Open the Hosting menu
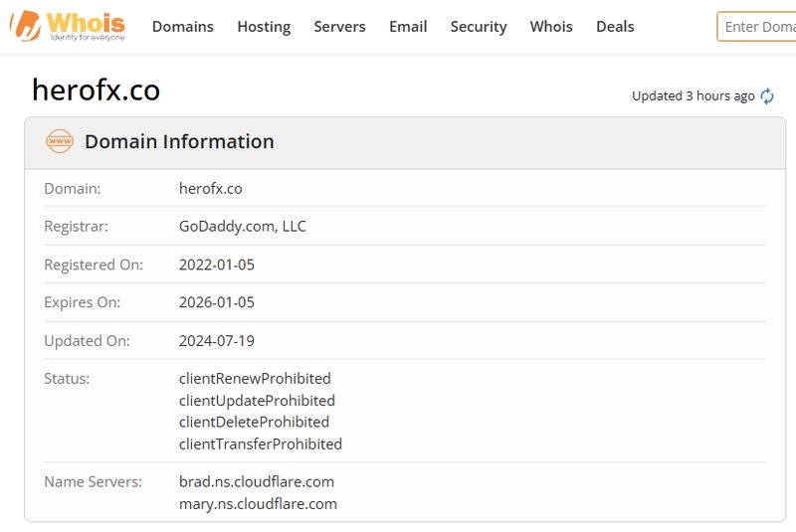796x532 pixels. pos(264,27)
